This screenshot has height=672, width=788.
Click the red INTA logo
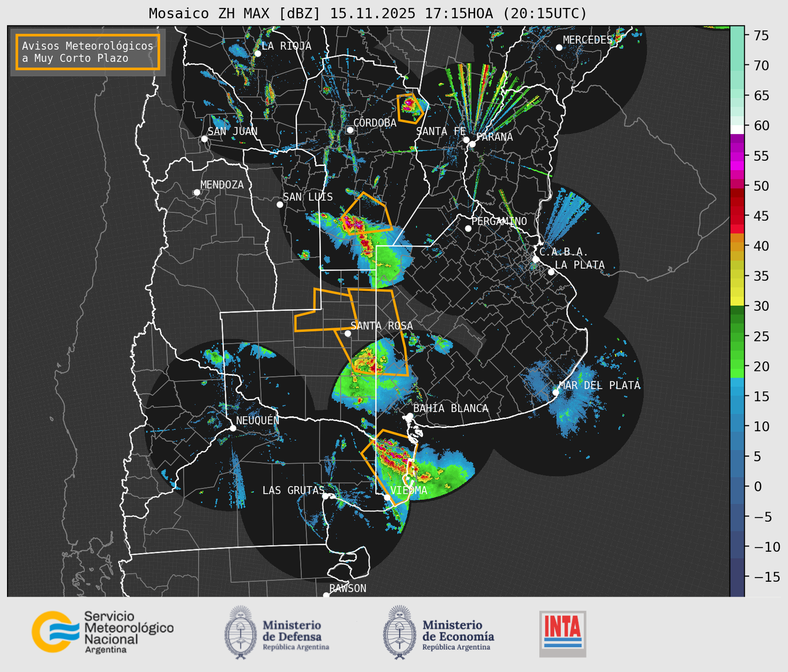[x=563, y=634]
